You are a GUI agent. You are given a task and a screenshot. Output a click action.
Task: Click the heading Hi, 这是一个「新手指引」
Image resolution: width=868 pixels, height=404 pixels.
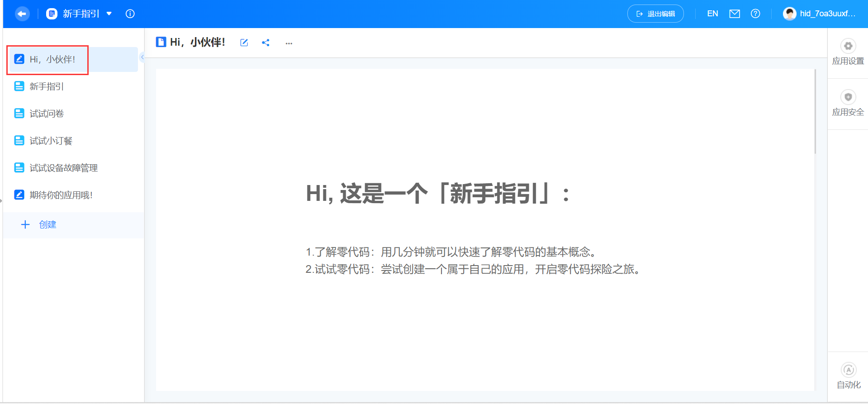(x=437, y=193)
